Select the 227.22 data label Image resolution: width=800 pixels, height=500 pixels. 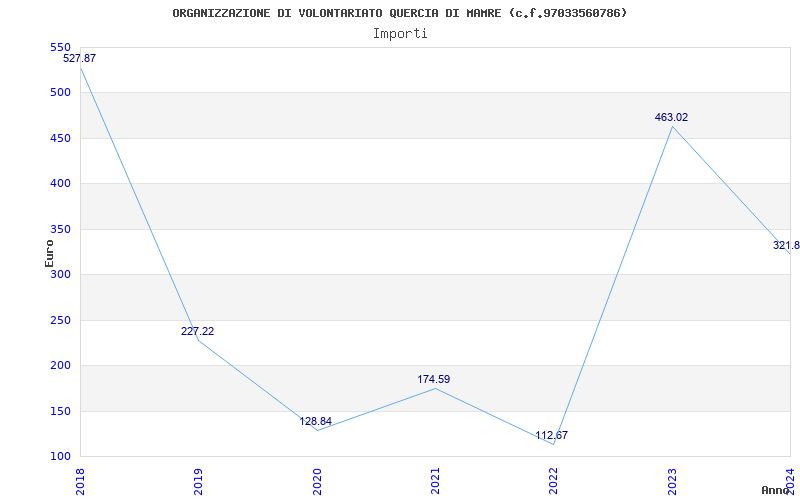point(197,332)
